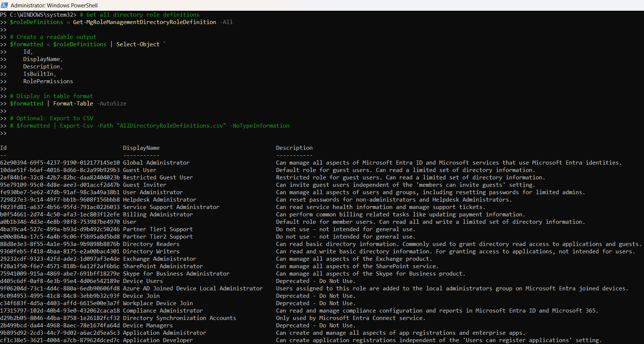Click the Get-MgRoleManagementDirectoryRoleDefinition command text
The image size is (644, 344).
pos(144,22)
